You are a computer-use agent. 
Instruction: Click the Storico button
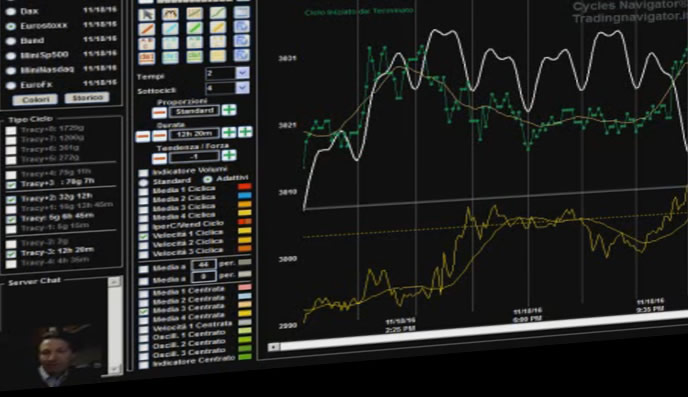[x=87, y=97]
